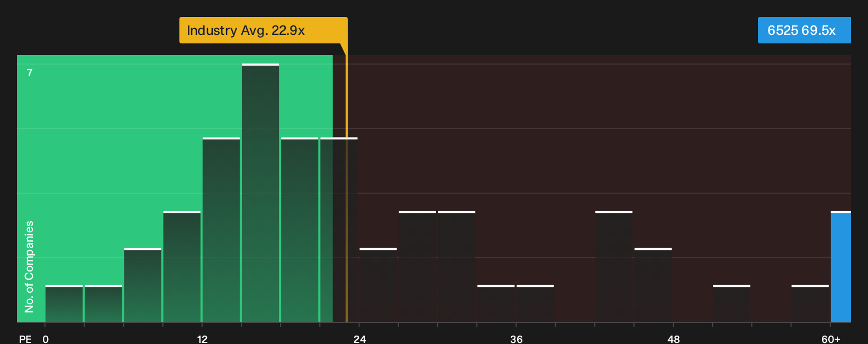
Task: Click the Industry Avg. 22.9x label
Action: tap(263, 30)
